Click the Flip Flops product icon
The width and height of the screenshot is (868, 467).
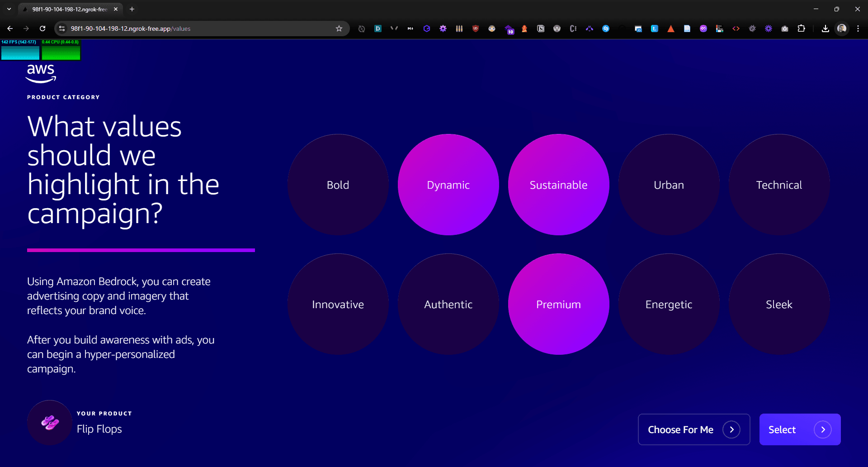[x=50, y=423]
